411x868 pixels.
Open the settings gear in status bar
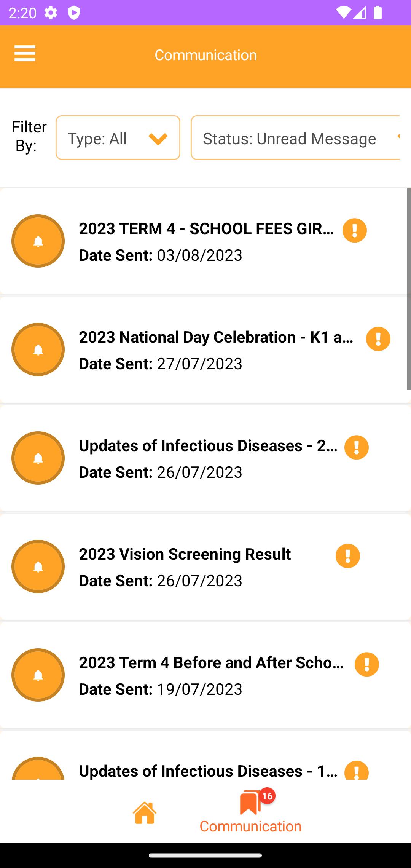pos(51,13)
